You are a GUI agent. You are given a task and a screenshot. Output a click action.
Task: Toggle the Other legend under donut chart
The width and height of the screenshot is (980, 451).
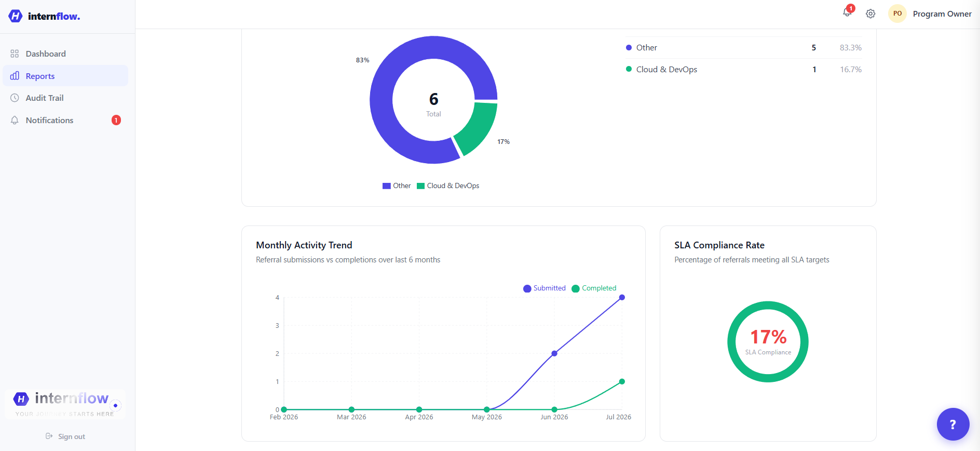pyautogui.click(x=397, y=185)
